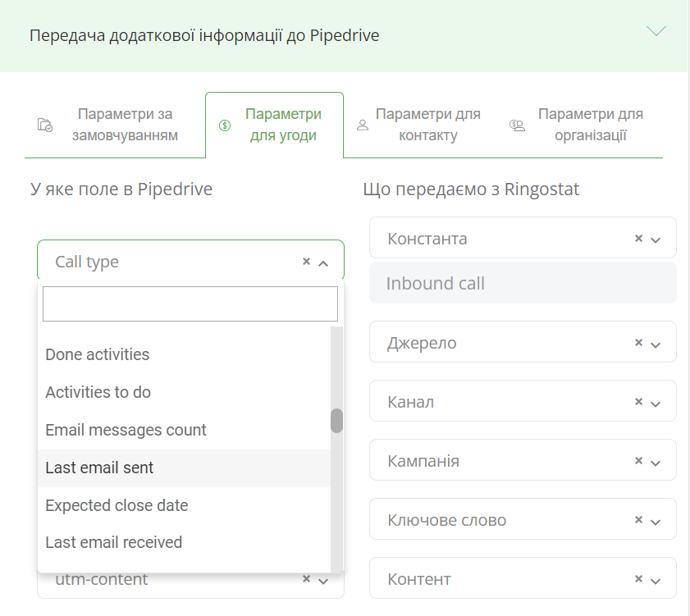This screenshot has width=690, height=616.
Task: Clear the Контент selection
Action: [638, 578]
